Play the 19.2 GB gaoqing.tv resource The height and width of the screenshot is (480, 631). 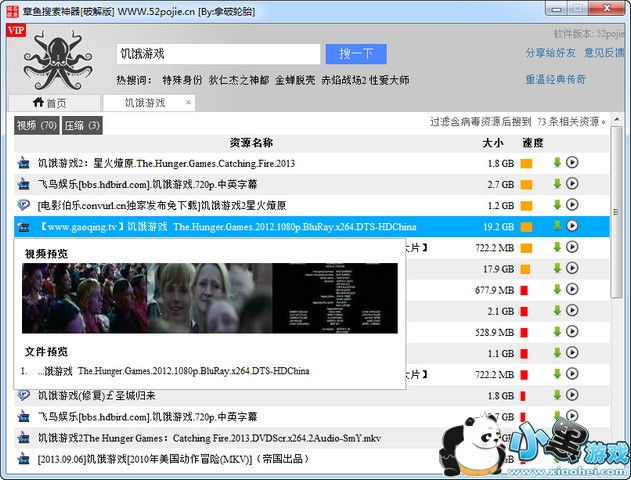pos(572,226)
